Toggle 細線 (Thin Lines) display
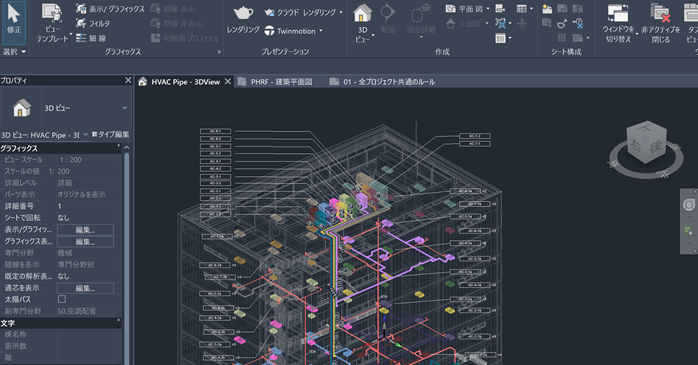This screenshot has height=365, width=698. coord(91,38)
